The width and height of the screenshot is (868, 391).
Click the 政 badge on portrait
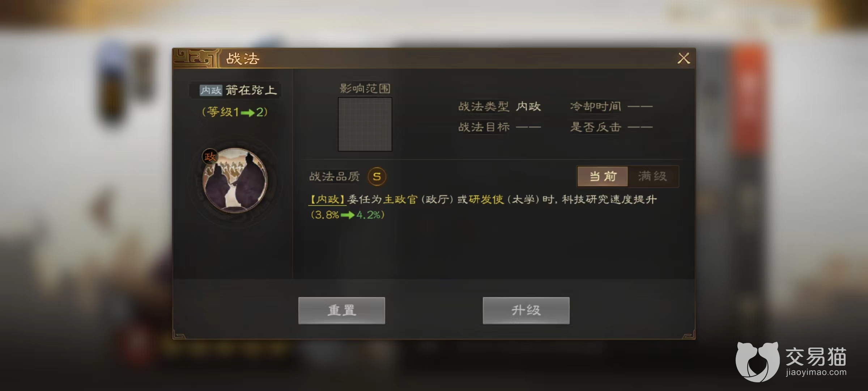[x=210, y=156]
